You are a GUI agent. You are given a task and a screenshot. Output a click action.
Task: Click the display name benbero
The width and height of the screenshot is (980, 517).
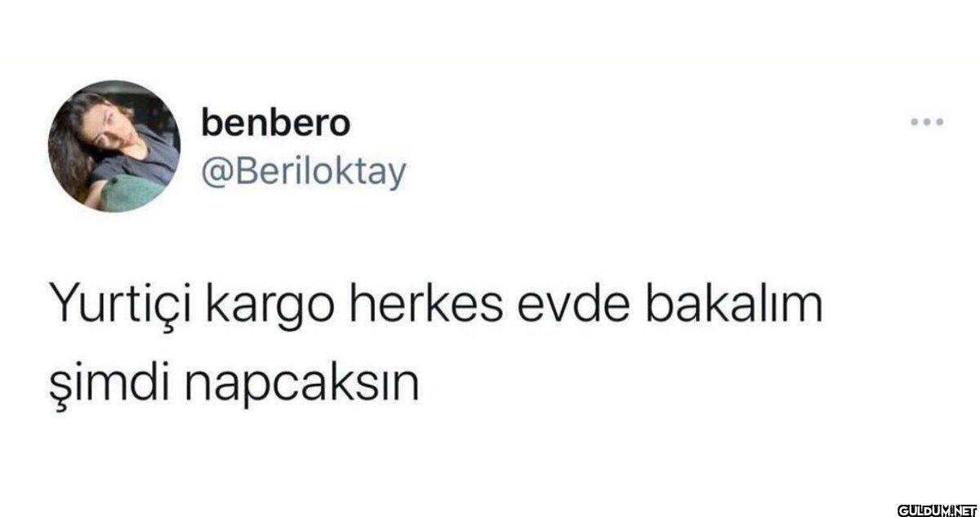(x=275, y=123)
